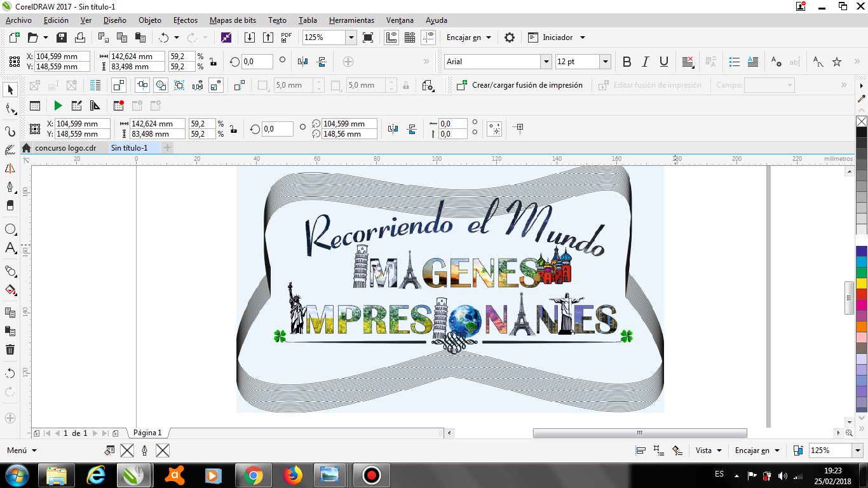Click the horizontal scrollbar thumb
Viewport: 868px width, 488px height.
click(640, 433)
